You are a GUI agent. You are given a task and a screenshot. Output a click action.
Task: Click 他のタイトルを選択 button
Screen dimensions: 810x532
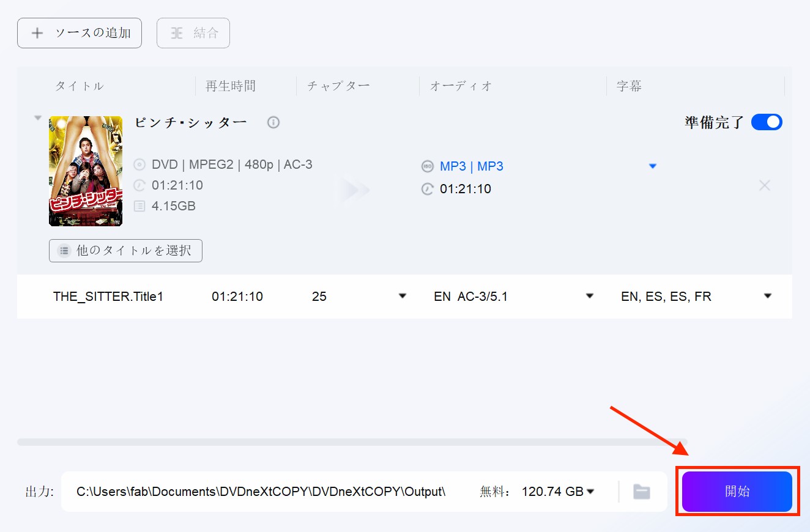pyautogui.click(x=125, y=251)
